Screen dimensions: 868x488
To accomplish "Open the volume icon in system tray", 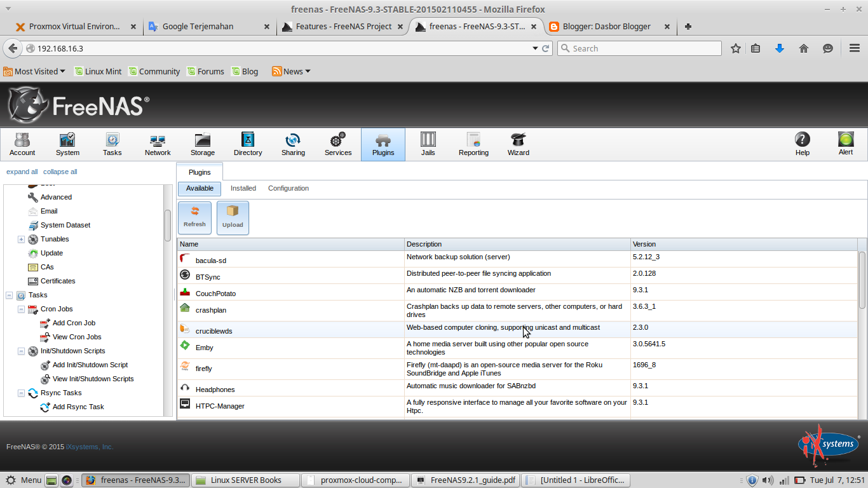I will click(768, 480).
